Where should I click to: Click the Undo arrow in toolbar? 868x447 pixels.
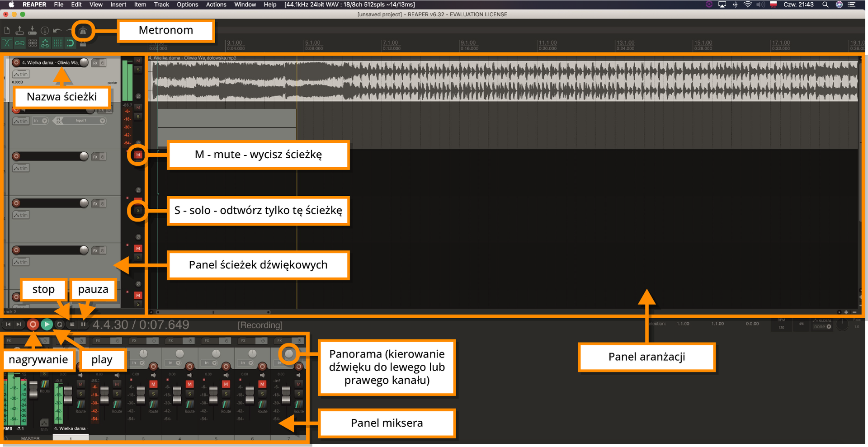(57, 31)
